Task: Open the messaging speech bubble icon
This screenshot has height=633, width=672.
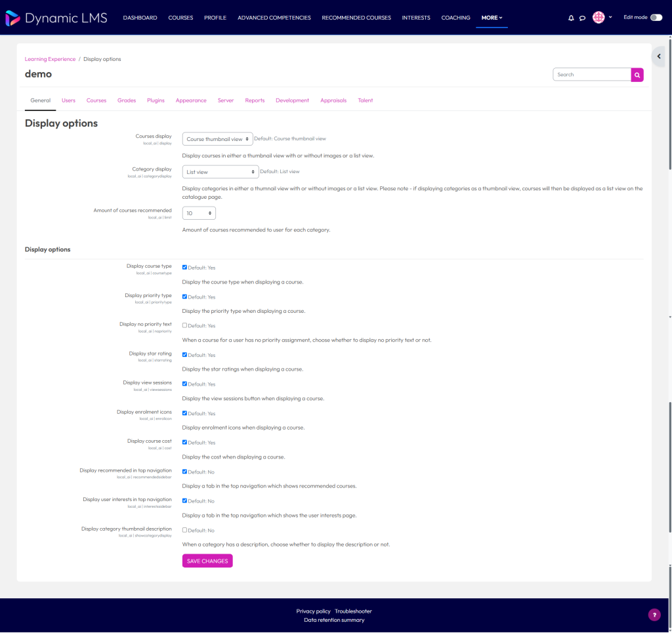Action: point(582,18)
